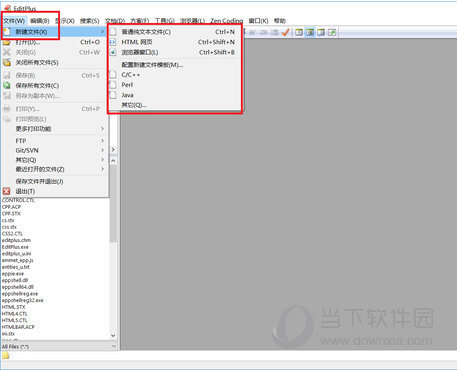Image resolution: width=457 pixels, height=370 pixels.
Task: Open the 帮助 menu
Action: [280, 21]
